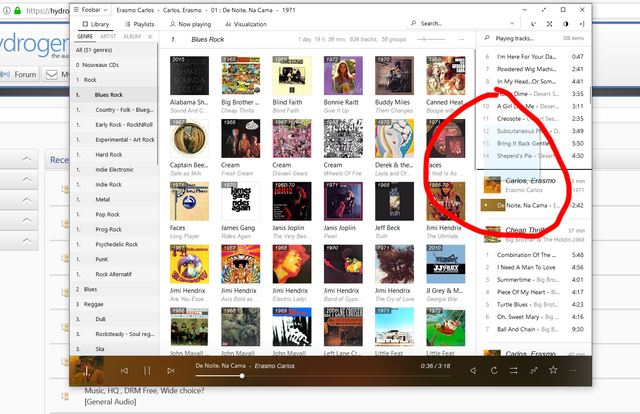Viewport: 640px width, 414px height.
Task: Select Blues Rock sub-genre
Action: (x=114, y=95)
